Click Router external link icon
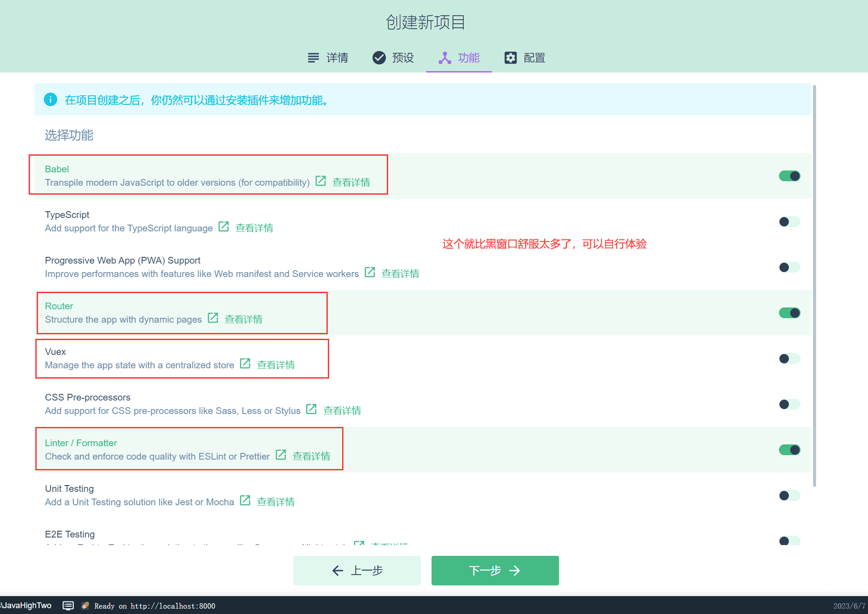This screenshot has height=614, width=868. 212,319
